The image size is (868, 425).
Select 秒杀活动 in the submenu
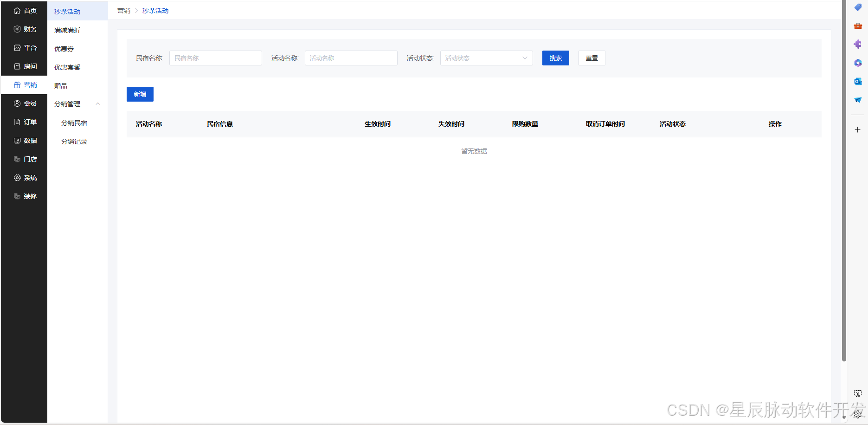point(77,11)
